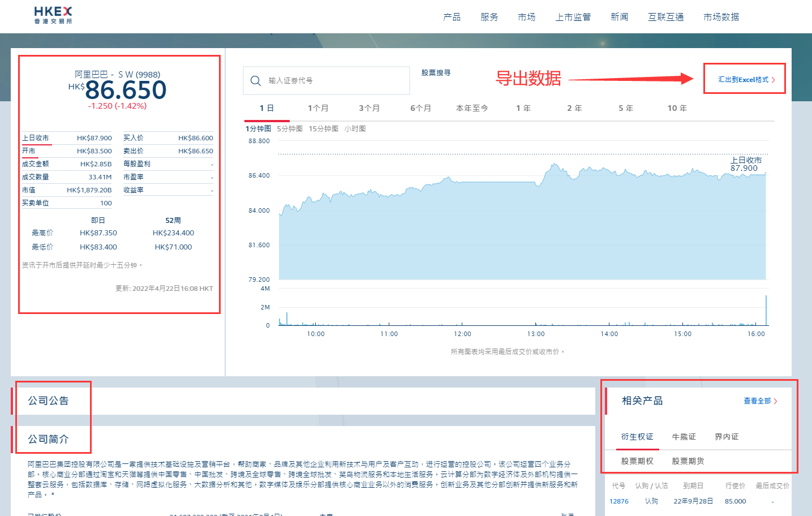
Task: Click the 即日 low HK$83.400
Action: pos(98,247)
